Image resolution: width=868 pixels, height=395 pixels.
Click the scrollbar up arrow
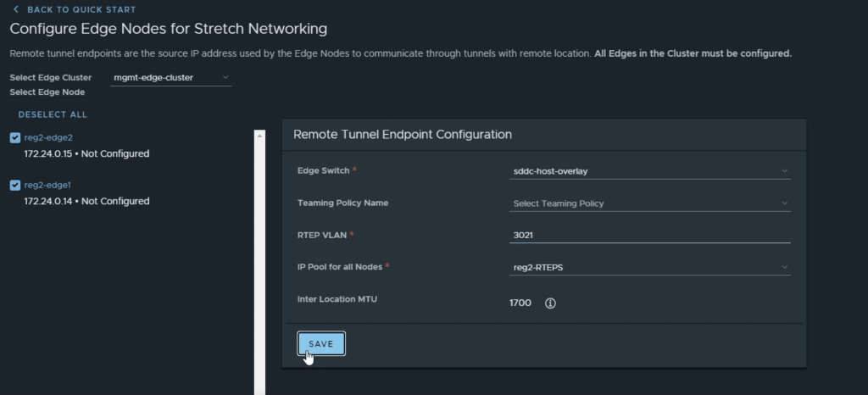(259, 135)
